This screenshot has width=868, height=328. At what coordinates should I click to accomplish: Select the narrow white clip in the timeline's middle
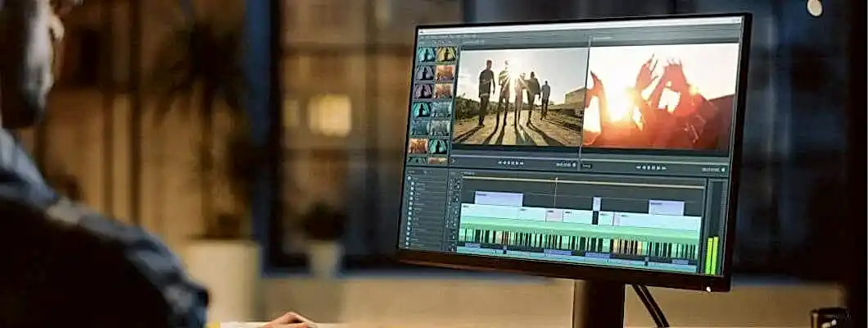[596, 204]
